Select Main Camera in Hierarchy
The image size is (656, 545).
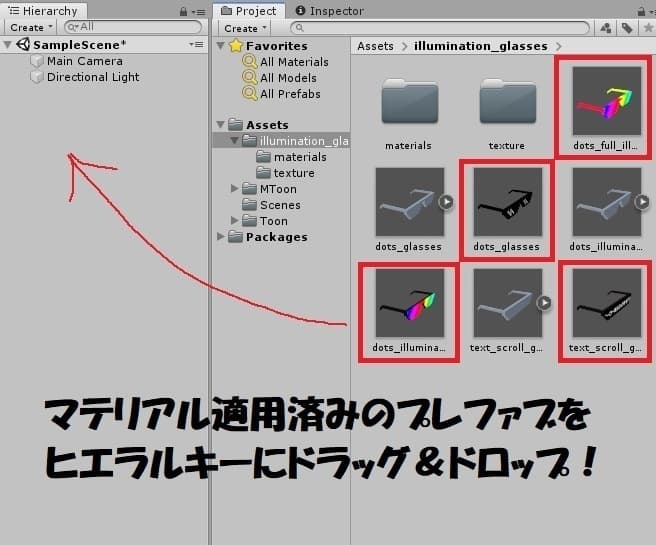tap(85, 61)
